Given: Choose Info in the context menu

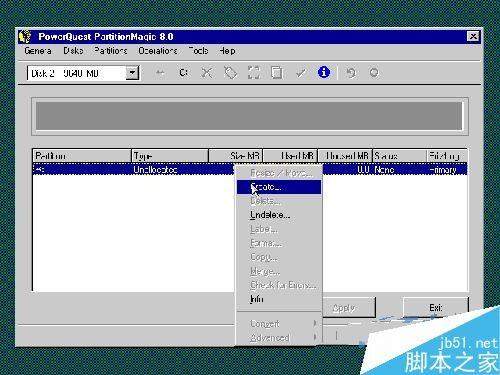Looking at the screenshot, I should pyautogui.click(x=279, y=299).
